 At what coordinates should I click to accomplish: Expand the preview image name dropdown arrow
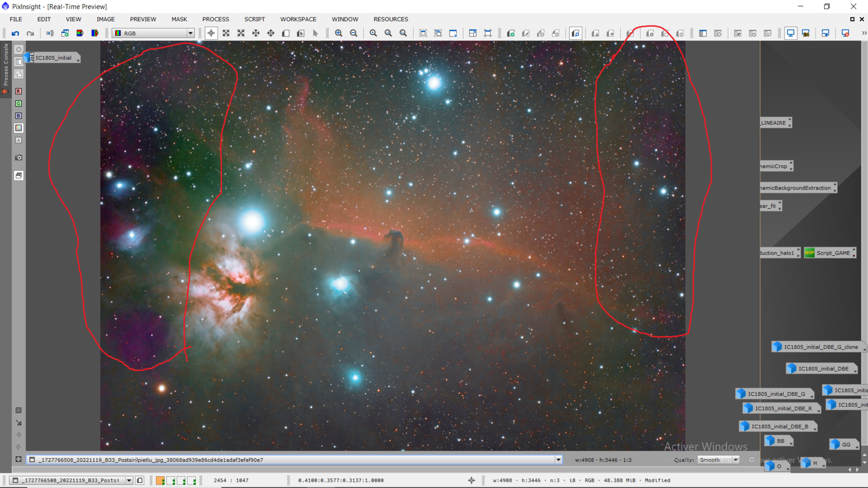pyautogui.click(x=558, y=460)
